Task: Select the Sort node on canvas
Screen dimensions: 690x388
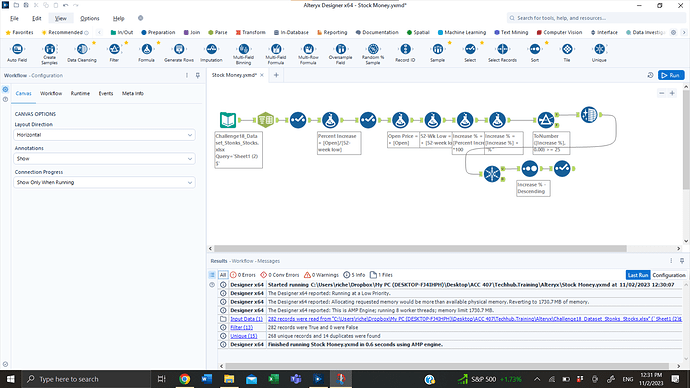Action: (529, 168)
